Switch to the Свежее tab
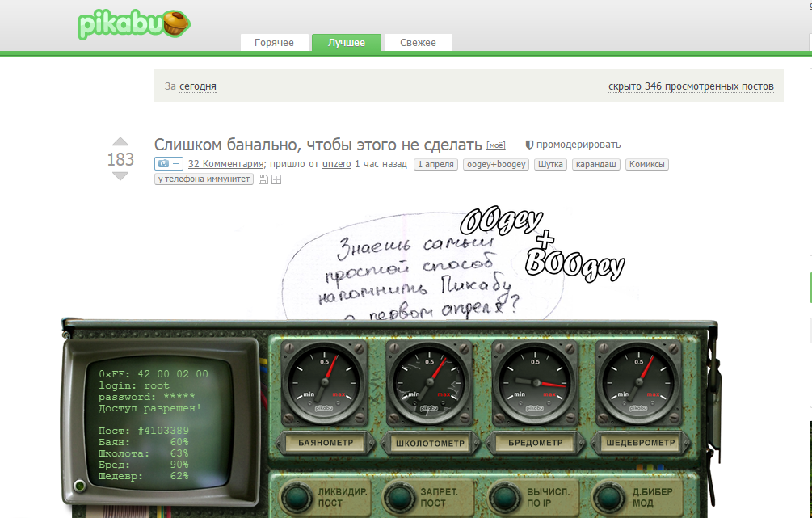The image size is (812, 518). point(418,43)
